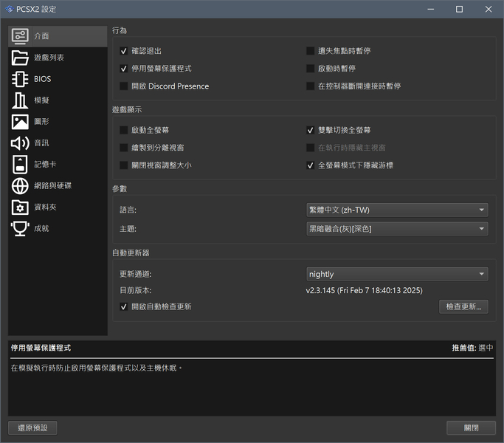Switch to 遊戲列表 settings page
This screenshot has height=443, width=504.
click(58, 58)
